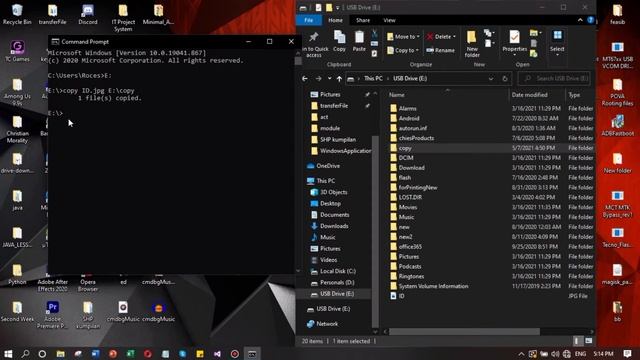
Task: Open the notification center icon
Action: (x=627, y=354)
